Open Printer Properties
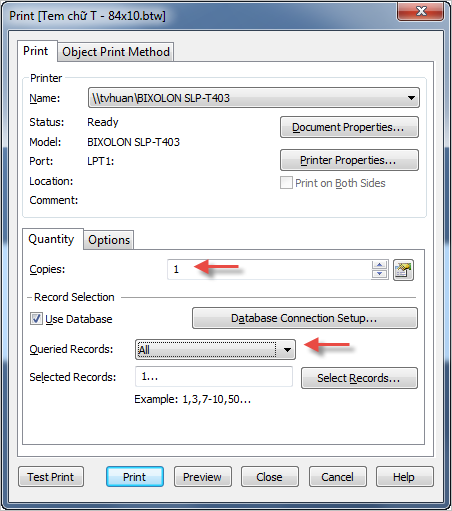Image resolution: width=452 pixels, height=511 pixels. (x=349, y=160)
